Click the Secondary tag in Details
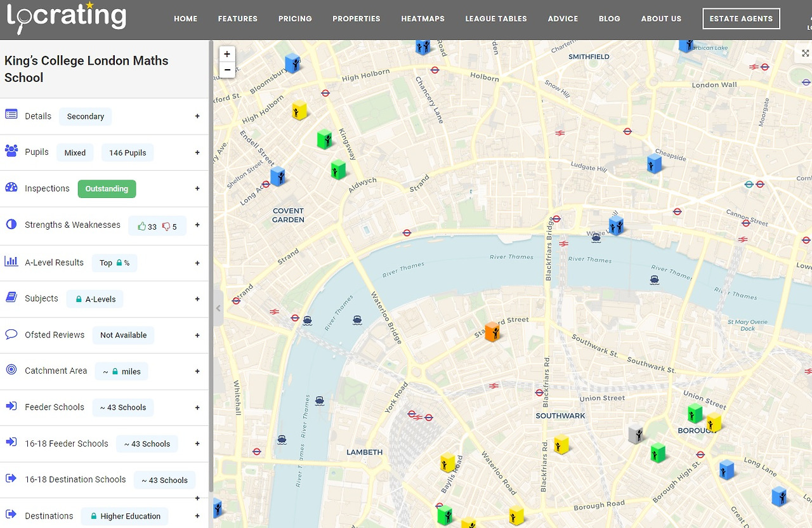 pos(86,116)
